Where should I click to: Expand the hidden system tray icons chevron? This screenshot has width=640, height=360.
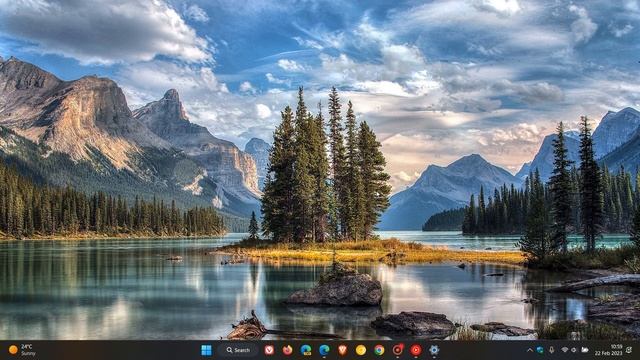pyautogui.click(x=530, y=350)
